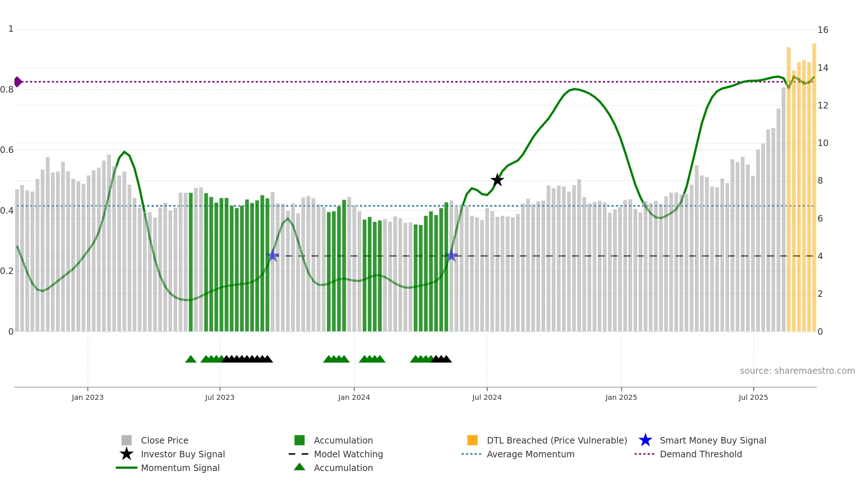Click the purple diamond Demand Threshold marker
This screenshot has height=488, width=868.
pos(18,82)
